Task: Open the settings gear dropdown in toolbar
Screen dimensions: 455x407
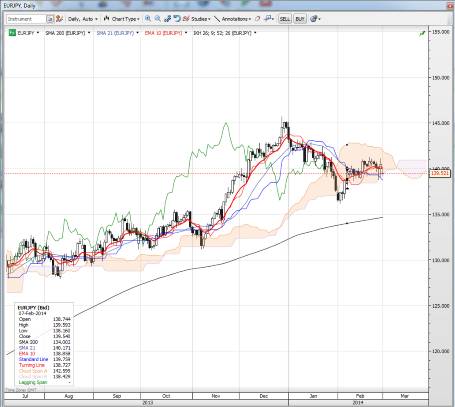Action: pyautogui.click(x=315, y=19)
